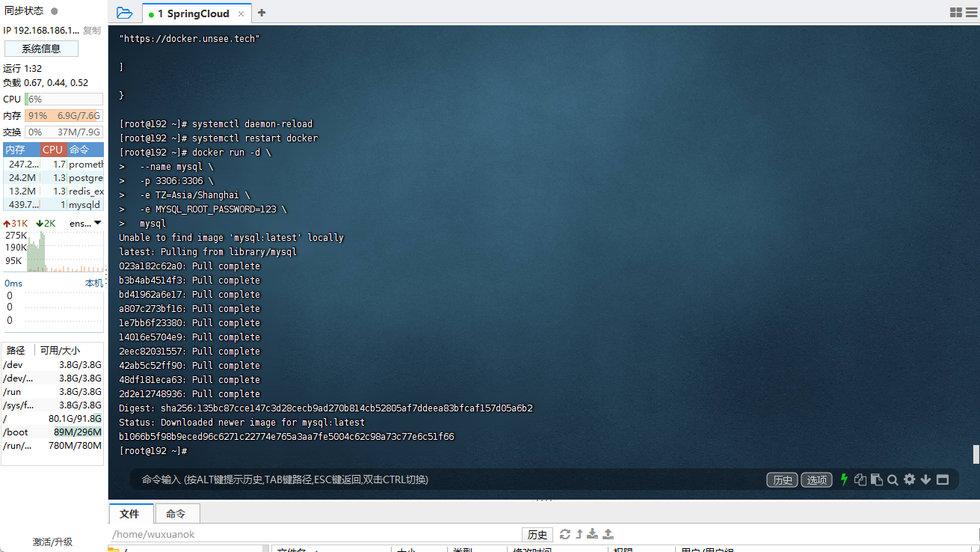The height and width of the screenshot is (552, 980).
Task: Click the fullscreen window icon in terminal toolbar
Action: click(943, 479)
